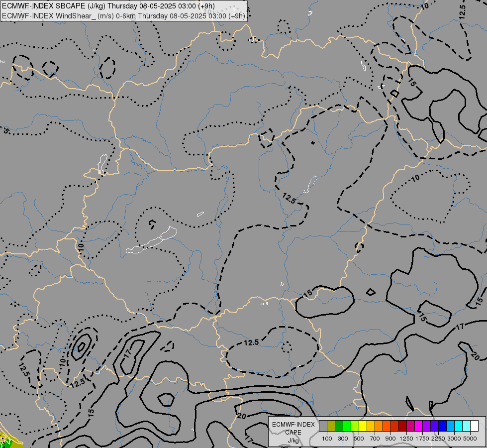487x448 pixels.
Task: Click the WindShear 0-6km title line
Action: pos(123,16)
